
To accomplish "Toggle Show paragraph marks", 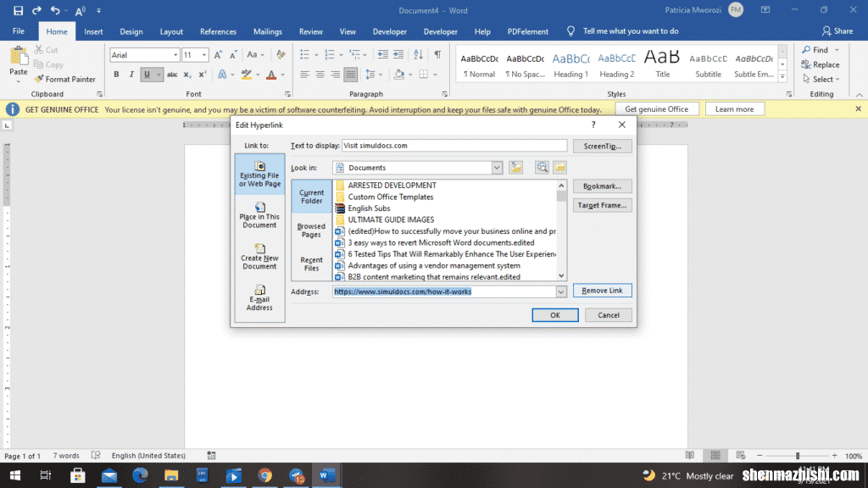I will tap(437, 54).
